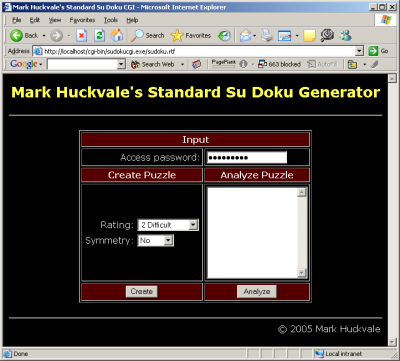Go to the Home page icon
The width and height of the screenshot is (400, 361).
point(117,35)
